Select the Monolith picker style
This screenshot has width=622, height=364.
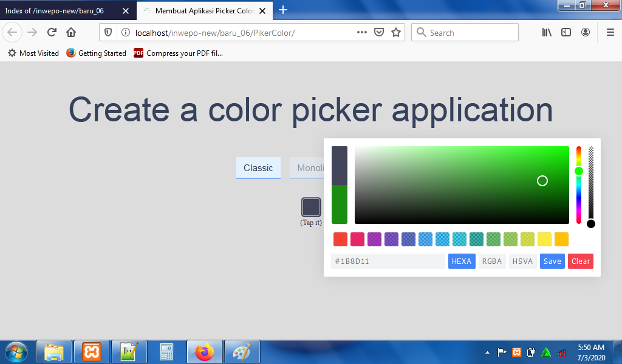[308, 168]
